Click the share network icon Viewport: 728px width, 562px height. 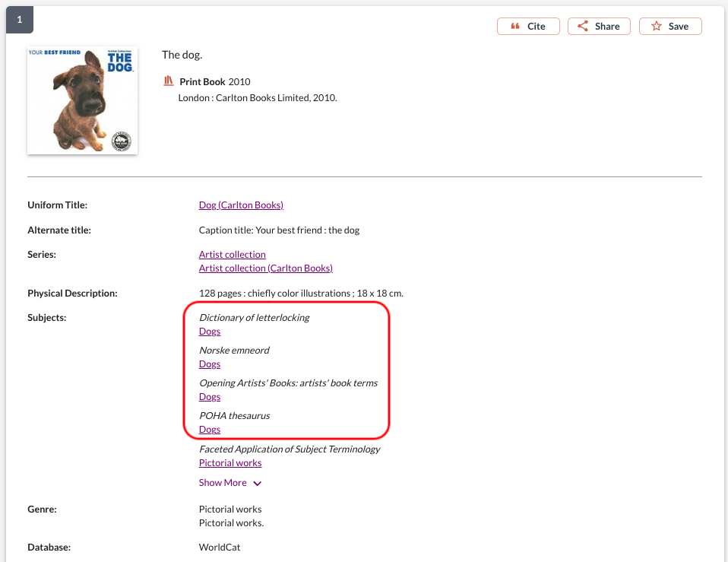click(583, 27)
